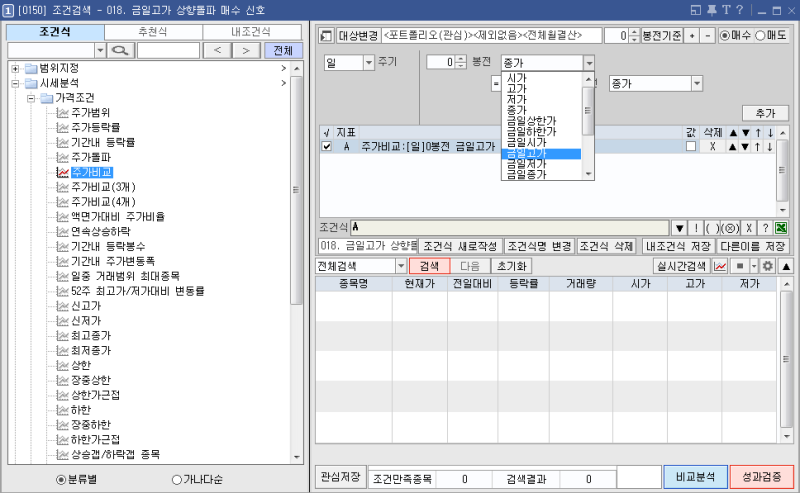Click the down-arrow move icon in row A

click(769, 147)
